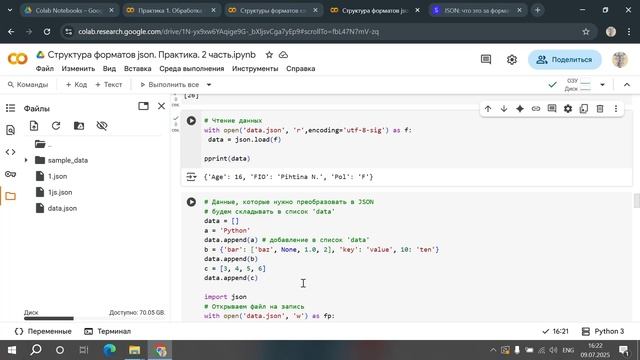
Task: Click Выполнить все to run all cells
Action: [x=169, y=84]
